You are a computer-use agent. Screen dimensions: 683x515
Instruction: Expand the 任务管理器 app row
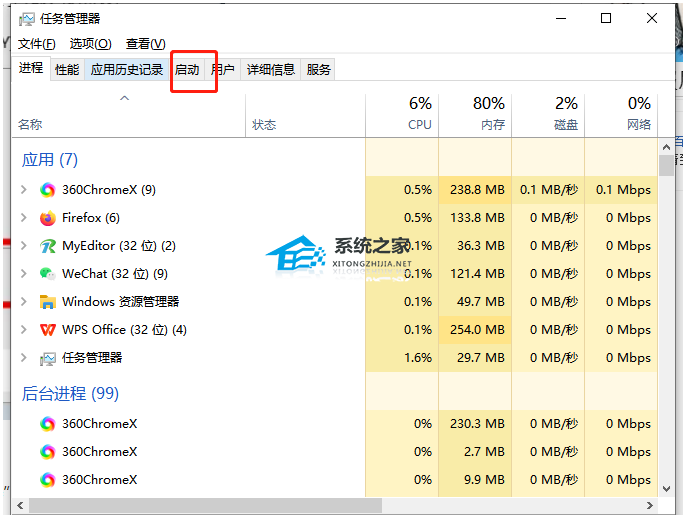pyautogui.click(x=24, y=358)
